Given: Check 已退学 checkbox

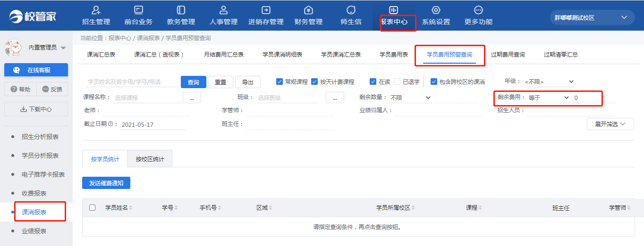Looking at the screenshot, I should 397,82.
